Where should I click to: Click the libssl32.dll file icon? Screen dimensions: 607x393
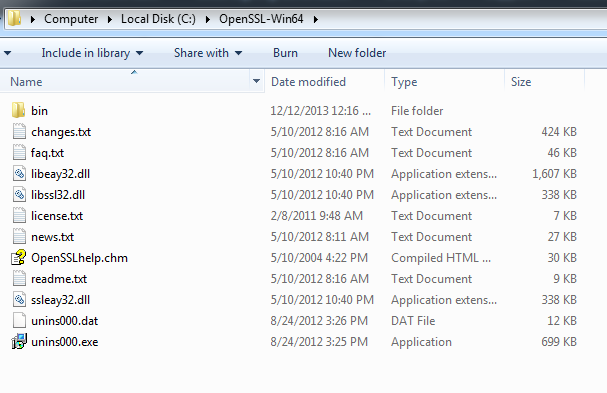(x=19, y=194)
